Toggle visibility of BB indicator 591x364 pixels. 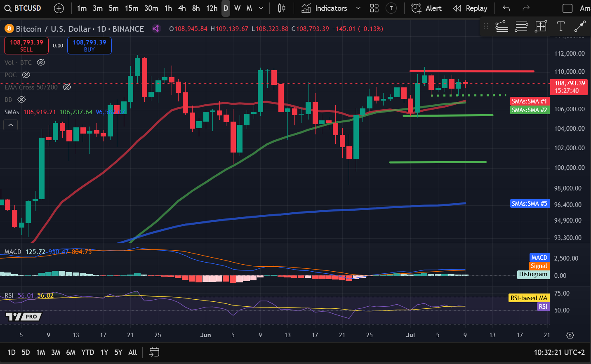21,100
